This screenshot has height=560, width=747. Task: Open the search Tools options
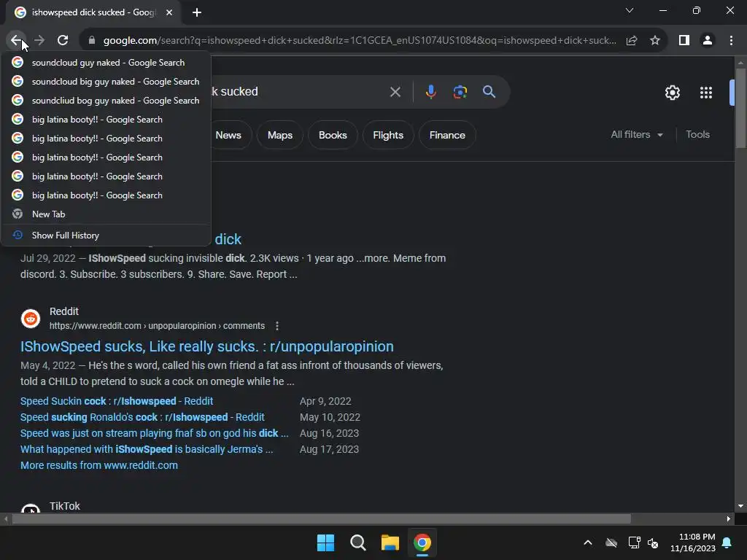[697, 135]
